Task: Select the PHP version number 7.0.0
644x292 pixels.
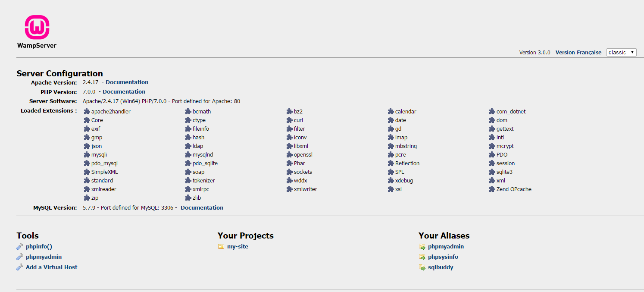Action: coord(89,91)
